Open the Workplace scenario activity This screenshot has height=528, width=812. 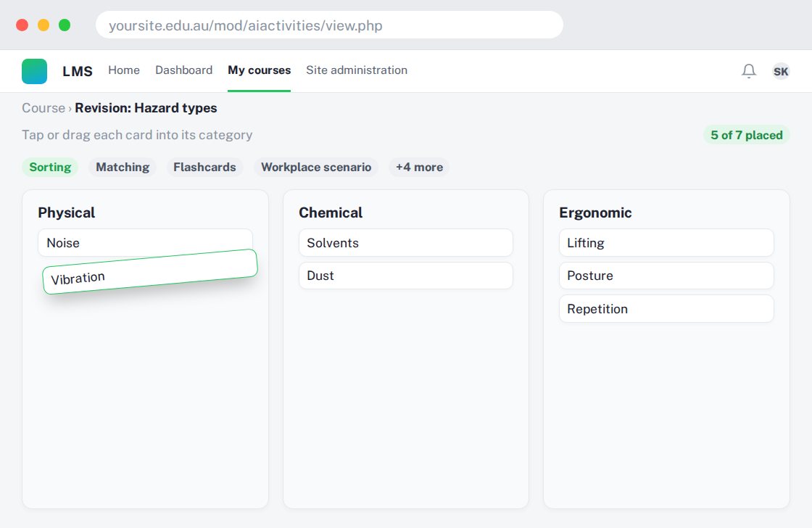point(316,167)
